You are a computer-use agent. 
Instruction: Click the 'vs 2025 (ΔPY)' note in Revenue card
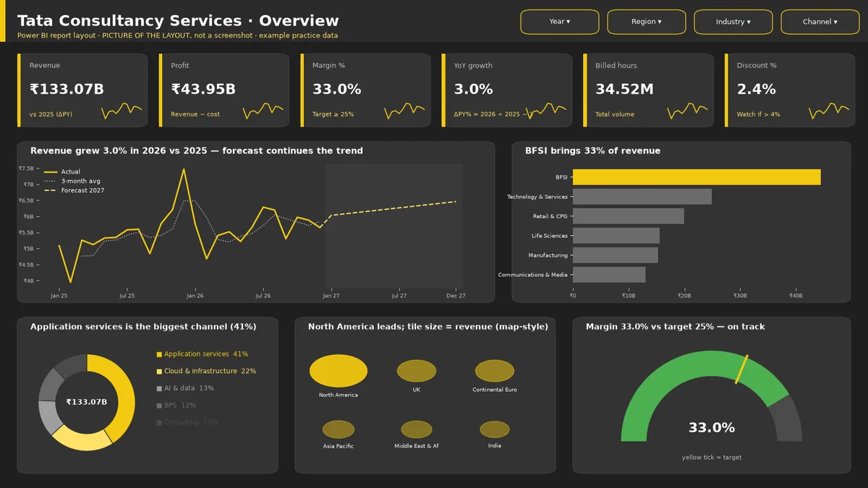pos(51,114)
